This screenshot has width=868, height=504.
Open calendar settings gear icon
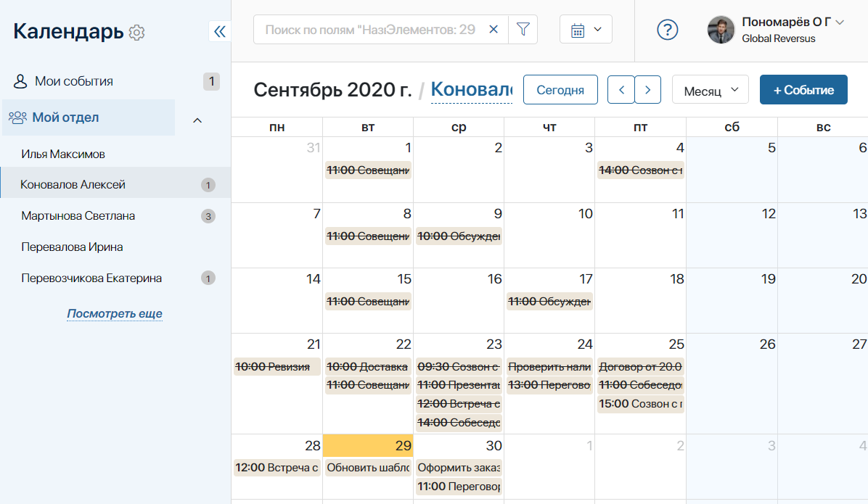136,32
